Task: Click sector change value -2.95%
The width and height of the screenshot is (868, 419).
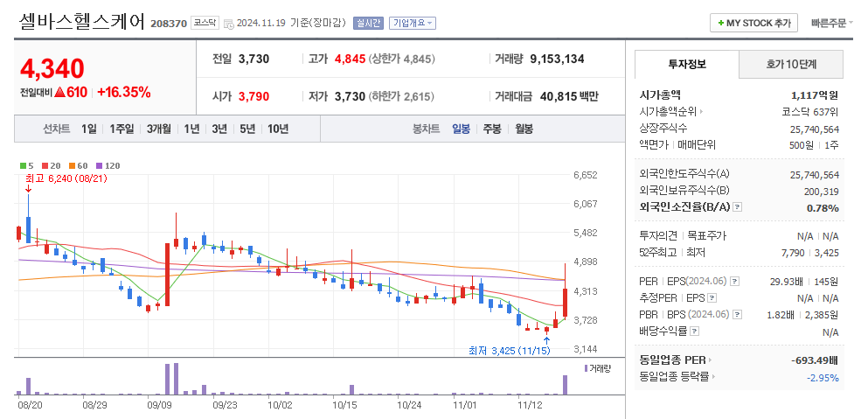Action: coord(823,378)
